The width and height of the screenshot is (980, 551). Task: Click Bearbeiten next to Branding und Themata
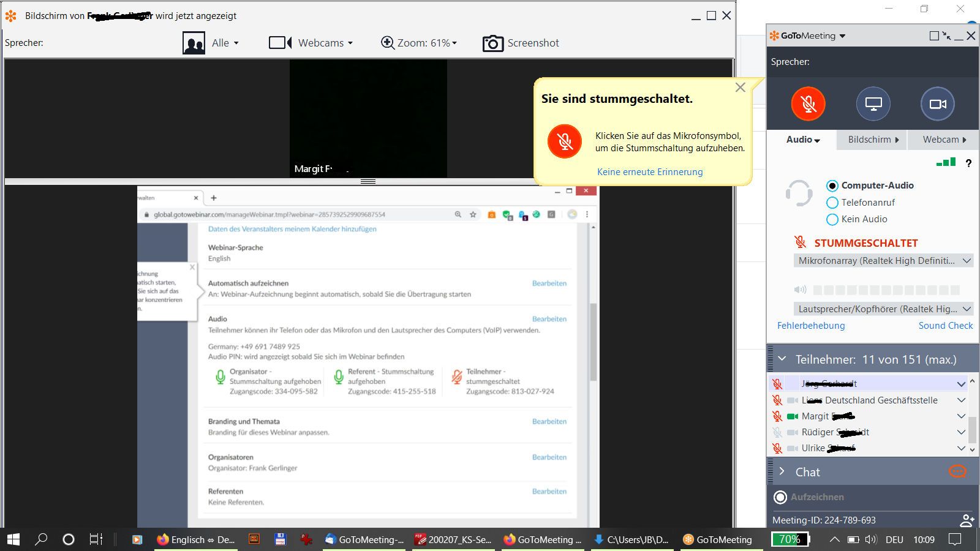coord(549,421)
